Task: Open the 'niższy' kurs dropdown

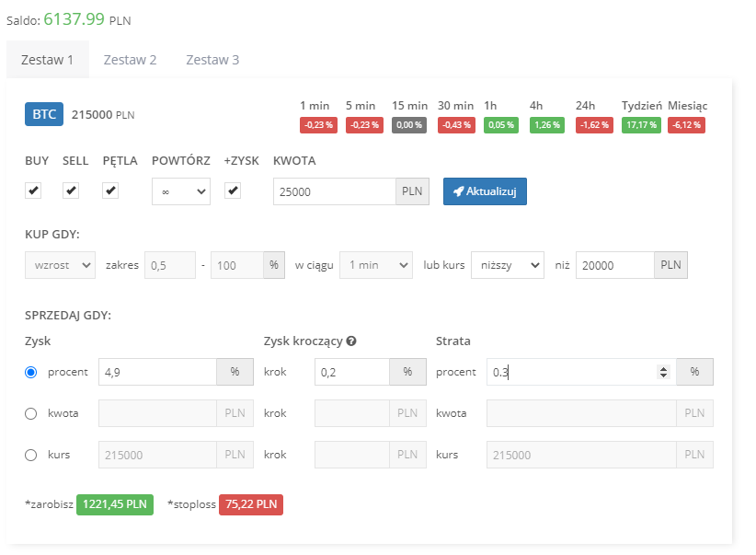Action: [507, 265]
